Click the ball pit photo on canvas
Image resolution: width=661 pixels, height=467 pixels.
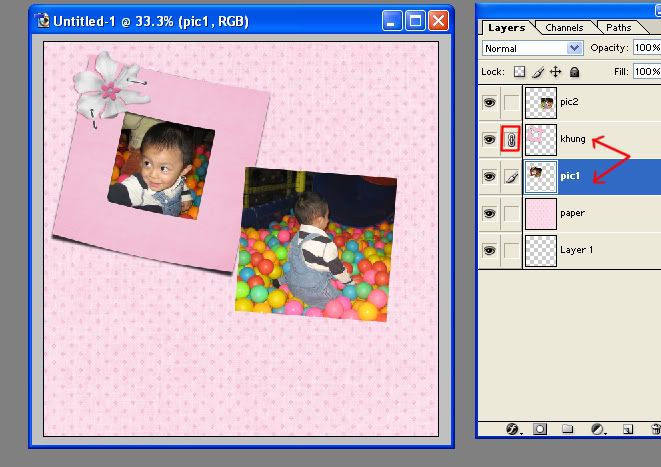click(316, 244)
